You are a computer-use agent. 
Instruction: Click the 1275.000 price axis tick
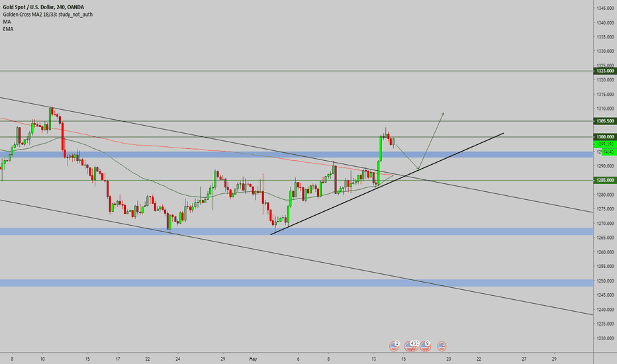pos(605,209)
